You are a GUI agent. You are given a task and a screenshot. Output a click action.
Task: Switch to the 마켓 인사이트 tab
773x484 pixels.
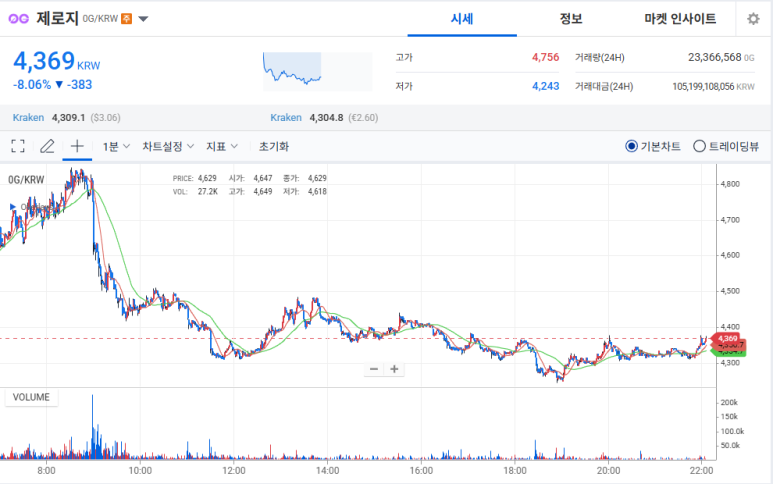[680, 19]
